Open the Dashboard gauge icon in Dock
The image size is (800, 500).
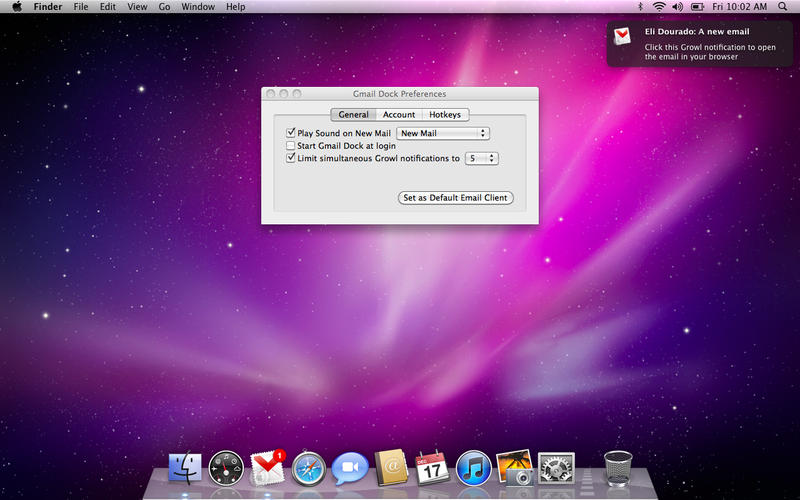[x=226, y=467]
